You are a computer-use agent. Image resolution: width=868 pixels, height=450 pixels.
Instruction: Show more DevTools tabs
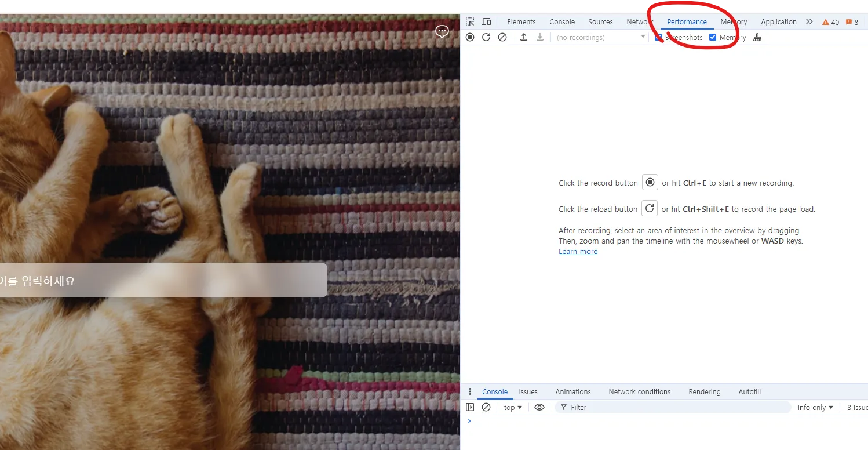(809, 21)
